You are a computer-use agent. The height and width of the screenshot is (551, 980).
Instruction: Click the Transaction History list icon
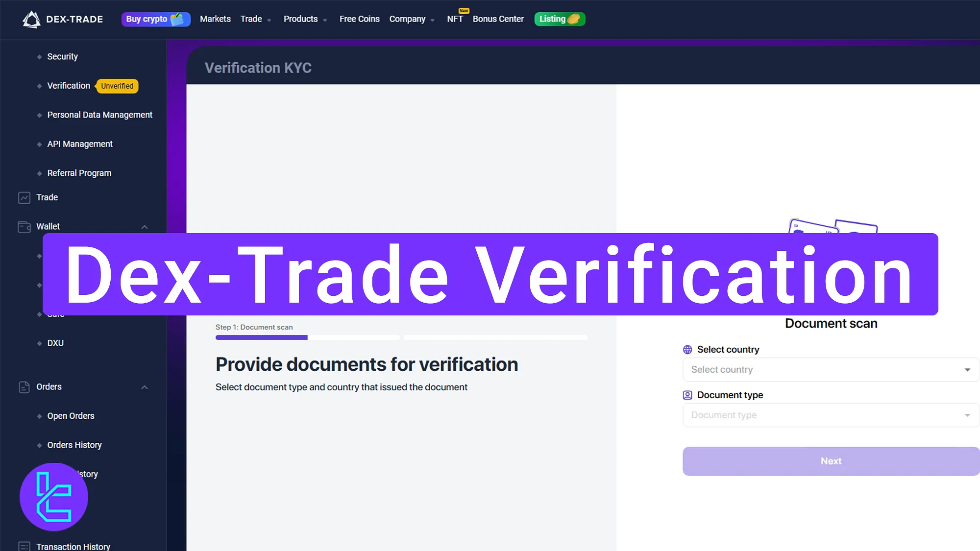24,545
